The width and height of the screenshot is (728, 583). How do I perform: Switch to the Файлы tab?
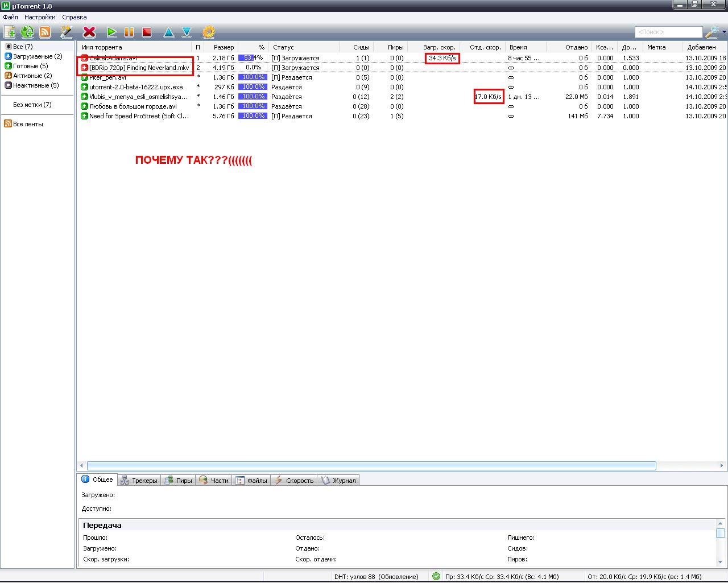point(251,481)
